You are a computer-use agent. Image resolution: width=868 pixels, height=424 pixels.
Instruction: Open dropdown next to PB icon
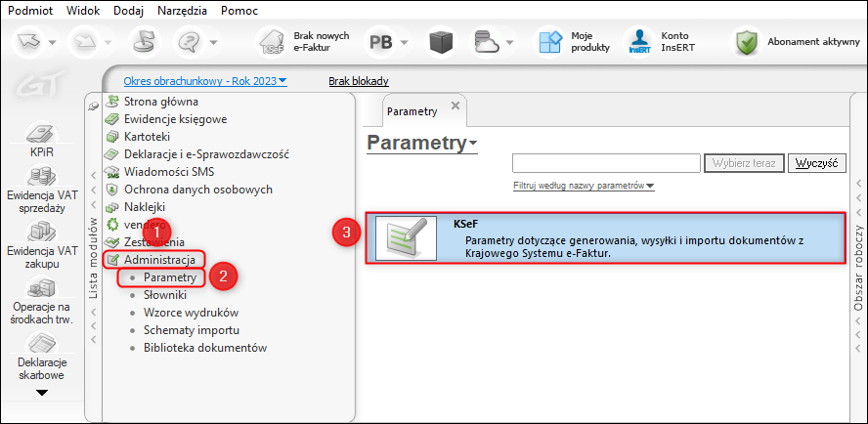pos(405,43)
